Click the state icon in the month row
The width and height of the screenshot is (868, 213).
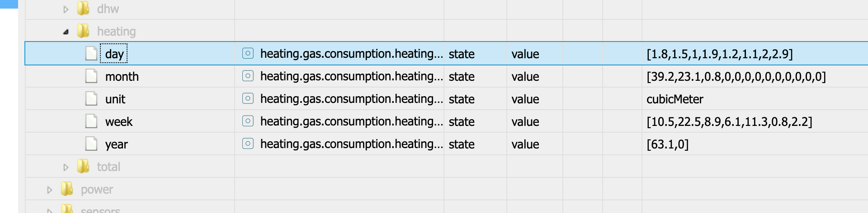[x=248, y=76]
